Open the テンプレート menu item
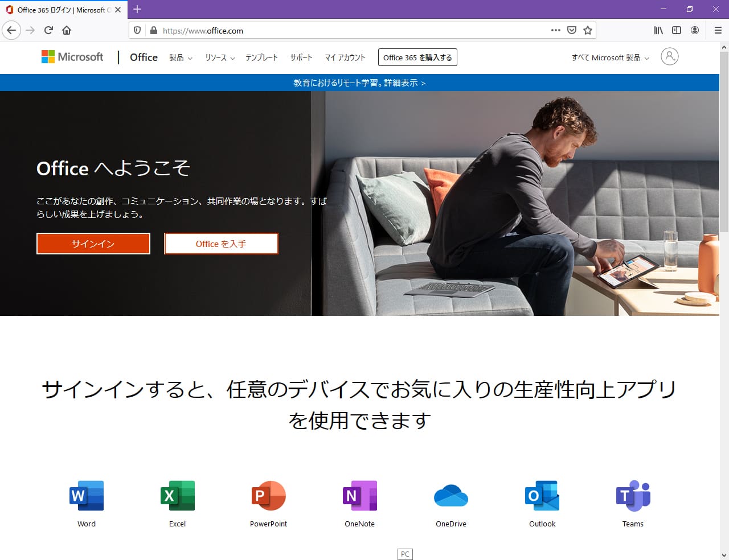The width and height of the screenshot is (729, 560). [x=261, y=57]
